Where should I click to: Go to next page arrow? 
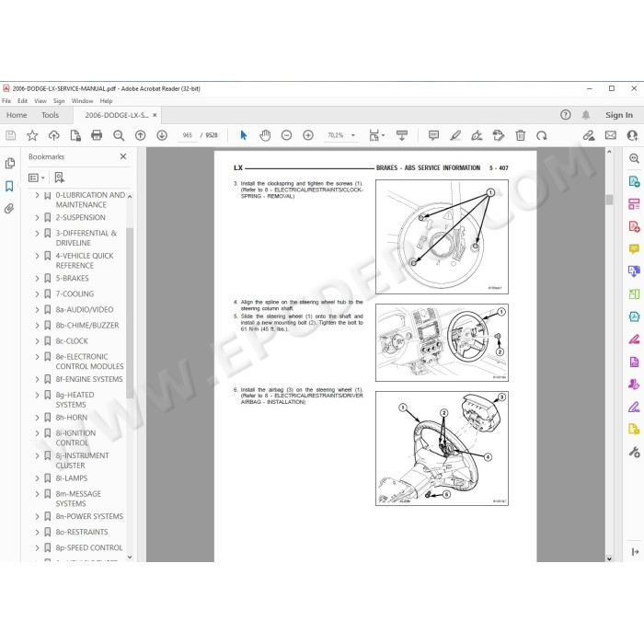pos(162,135)
